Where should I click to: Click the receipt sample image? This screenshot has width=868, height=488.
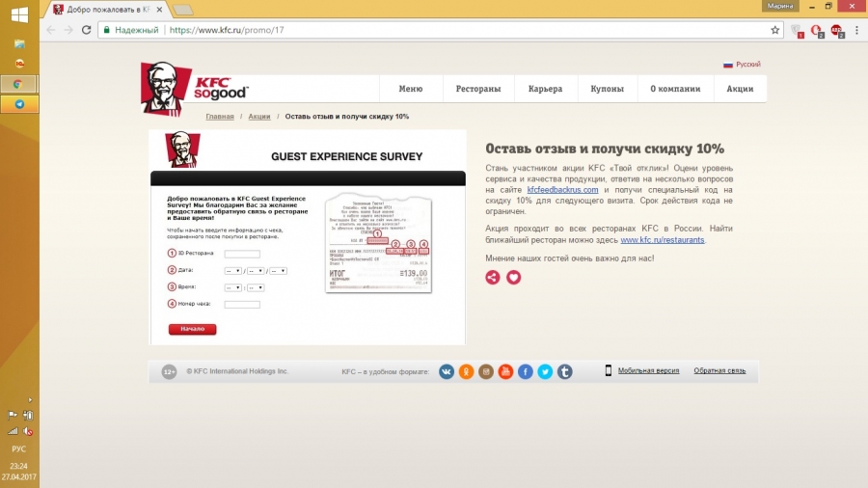379,243
